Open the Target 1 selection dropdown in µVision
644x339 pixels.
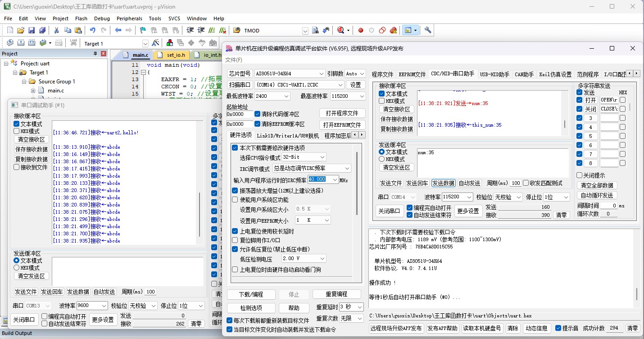pyautogui.click(x=145, y=43)
